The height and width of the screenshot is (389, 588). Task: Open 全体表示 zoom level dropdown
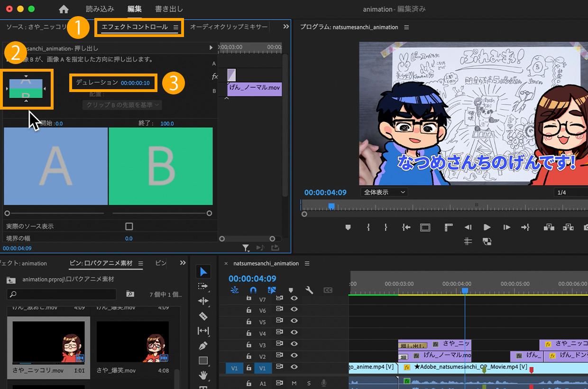pyautogui.click(x=385, y=192)
